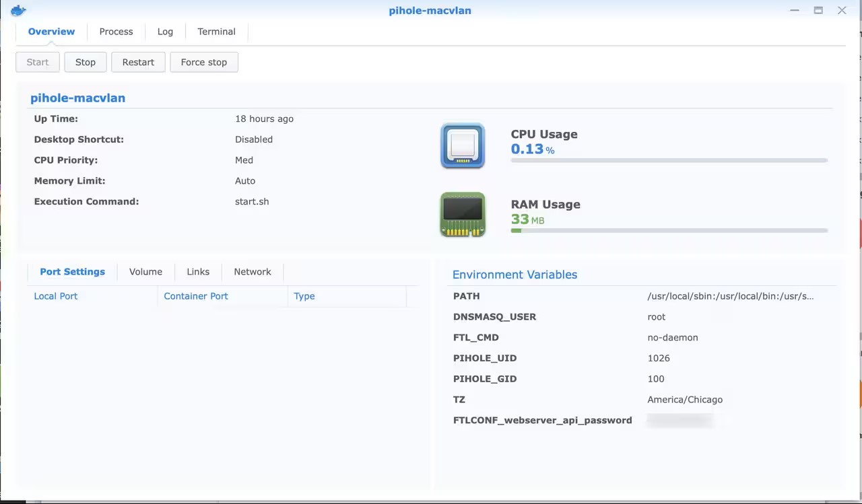Viewport: 862px width, 504px height.
Task: Click the CPU Usage chip icon
Action: pyautogui.click(x=463, y=145)
